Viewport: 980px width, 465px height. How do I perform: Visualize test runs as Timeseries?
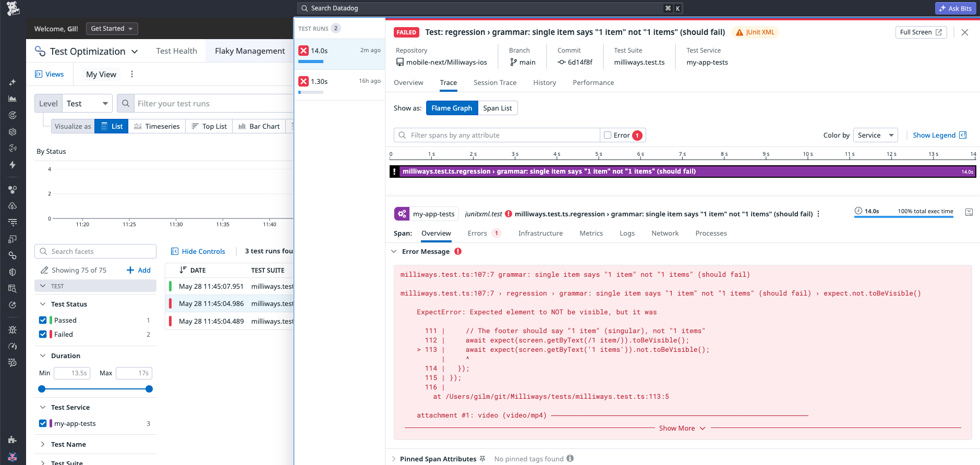[157, 126]
